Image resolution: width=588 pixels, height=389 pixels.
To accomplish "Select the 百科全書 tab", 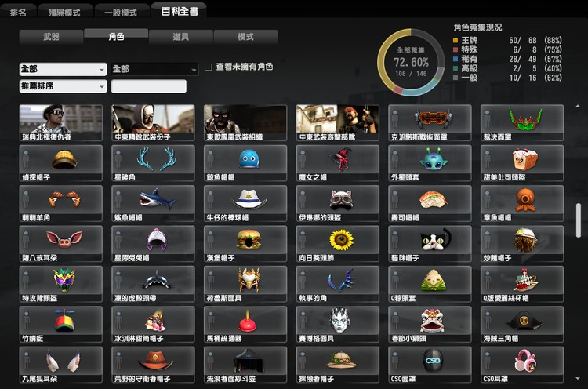I will click(180, 11).
